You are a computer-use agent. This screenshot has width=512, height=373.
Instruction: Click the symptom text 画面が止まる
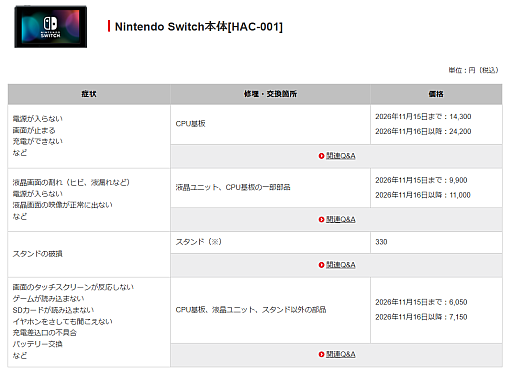34,130
